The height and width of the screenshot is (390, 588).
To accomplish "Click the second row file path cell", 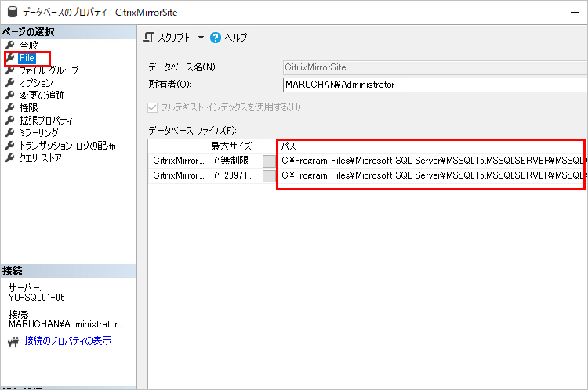I will tap(432, 175).
